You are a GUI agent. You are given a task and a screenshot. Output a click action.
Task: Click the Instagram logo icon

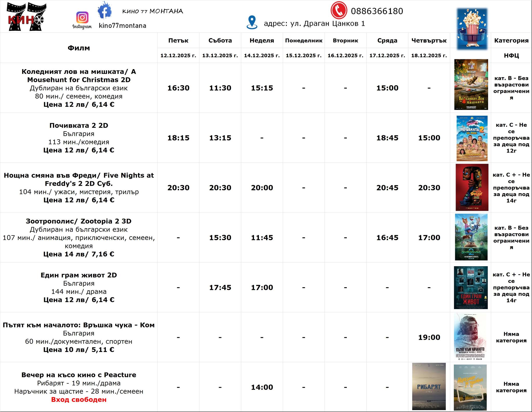(82, 18)
